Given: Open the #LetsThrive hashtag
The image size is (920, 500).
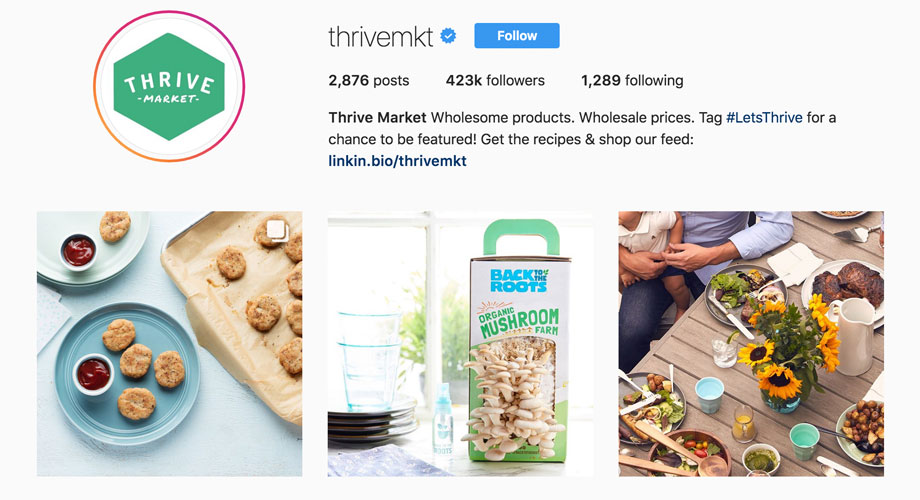Looking at the screenshot, I should pyautogui.click(x=764, y=117).
